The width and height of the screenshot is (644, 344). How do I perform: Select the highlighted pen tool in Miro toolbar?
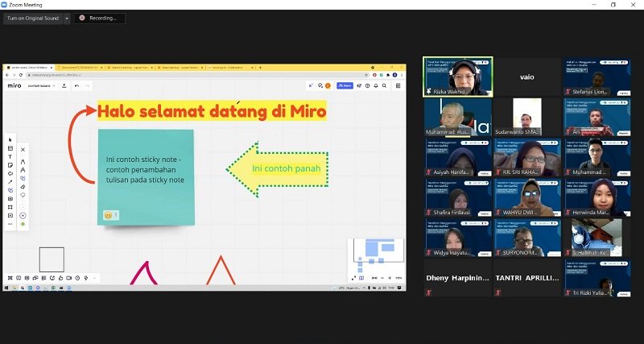(10, 190)
